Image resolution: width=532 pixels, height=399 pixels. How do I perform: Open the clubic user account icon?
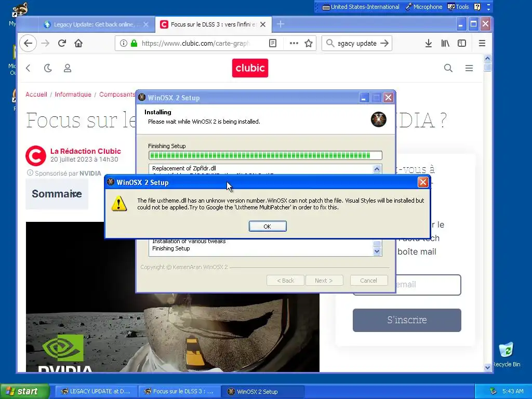pyautogui.click(x=68, y=68)
